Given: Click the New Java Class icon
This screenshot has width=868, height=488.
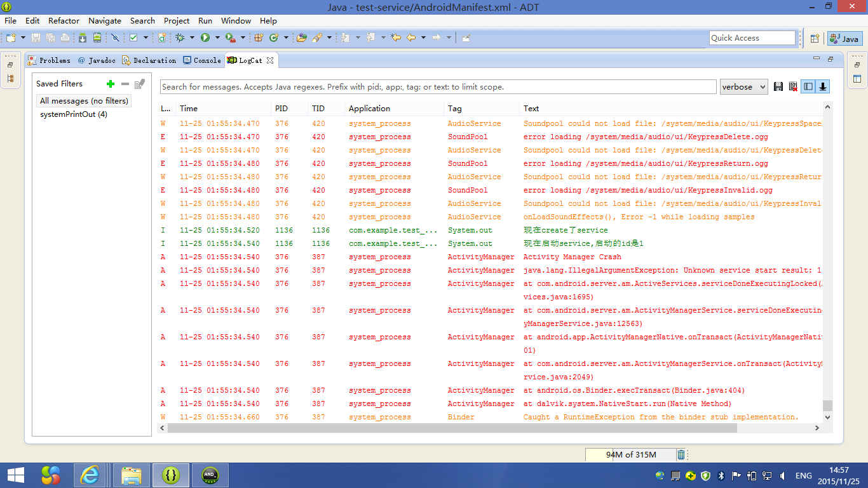Looking at the screenshot, I should [274, 38].
